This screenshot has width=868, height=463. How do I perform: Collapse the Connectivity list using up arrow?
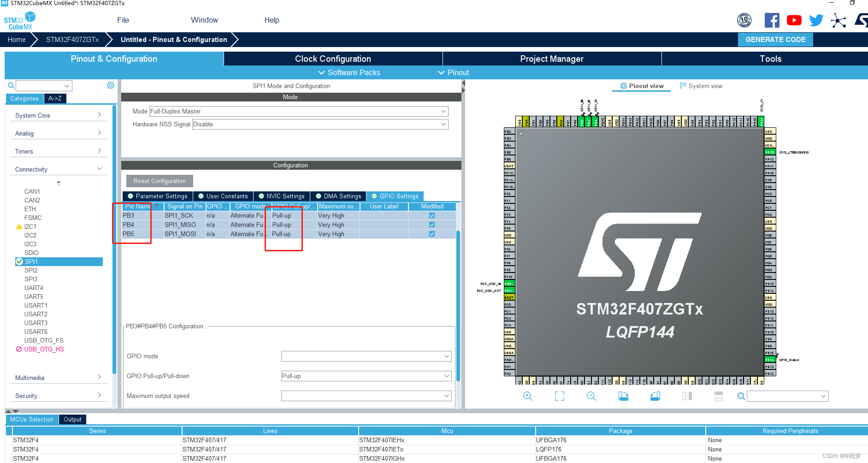pyautogui.click(x=59, y=183)
